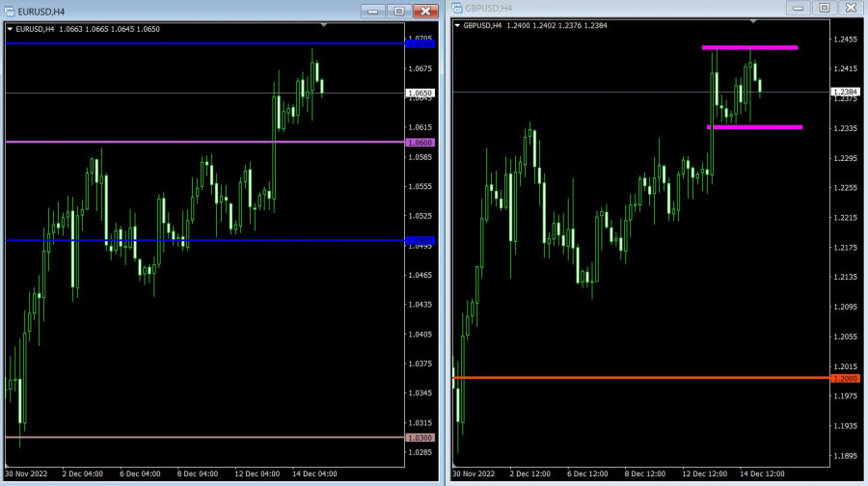Expand the GBPUSD,H4 header arrow
This screenshot has width=868, height=486.
point(458,26)
